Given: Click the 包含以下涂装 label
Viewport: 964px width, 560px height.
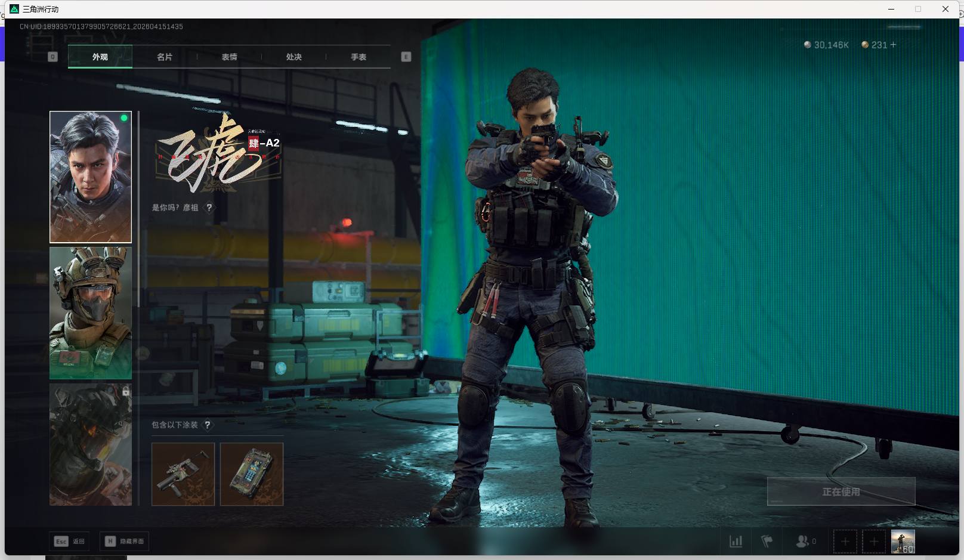Looking at the screenshot, I should (x=175, y=425).
